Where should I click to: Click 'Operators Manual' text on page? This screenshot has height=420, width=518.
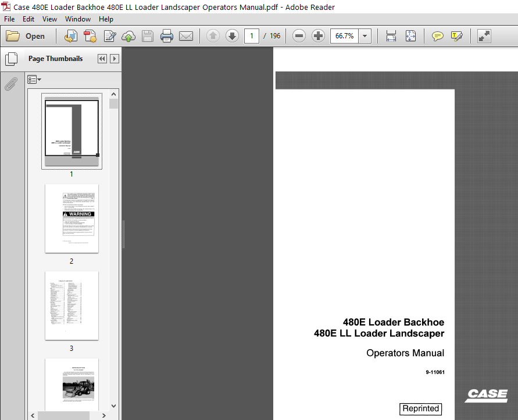405,353
